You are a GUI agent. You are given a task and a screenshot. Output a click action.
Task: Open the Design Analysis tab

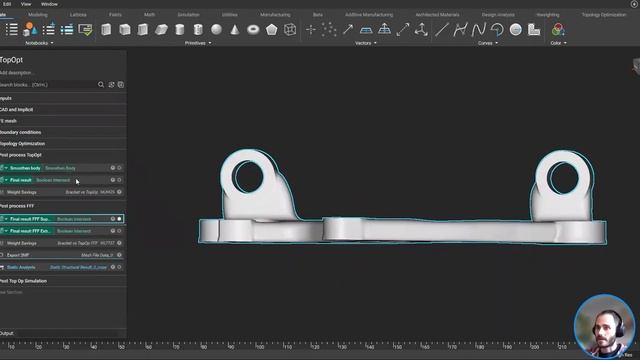(498, 15)
